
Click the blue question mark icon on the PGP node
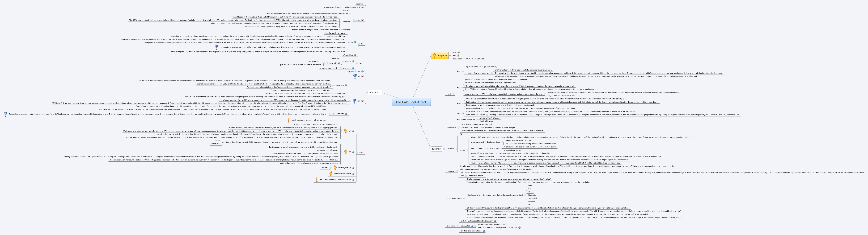[x=355, y=101]
